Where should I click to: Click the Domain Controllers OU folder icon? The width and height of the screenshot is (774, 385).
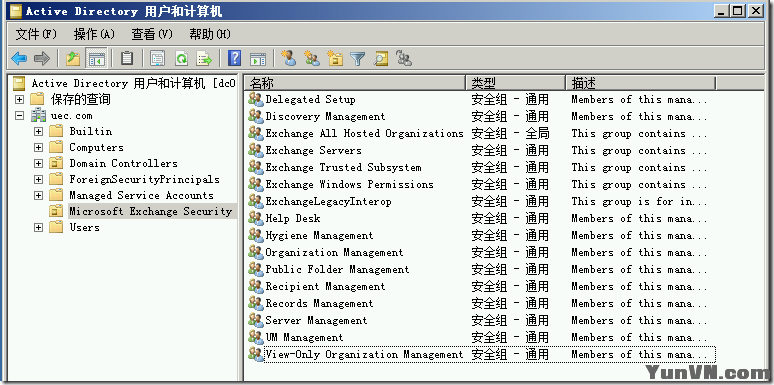[56, 163]
